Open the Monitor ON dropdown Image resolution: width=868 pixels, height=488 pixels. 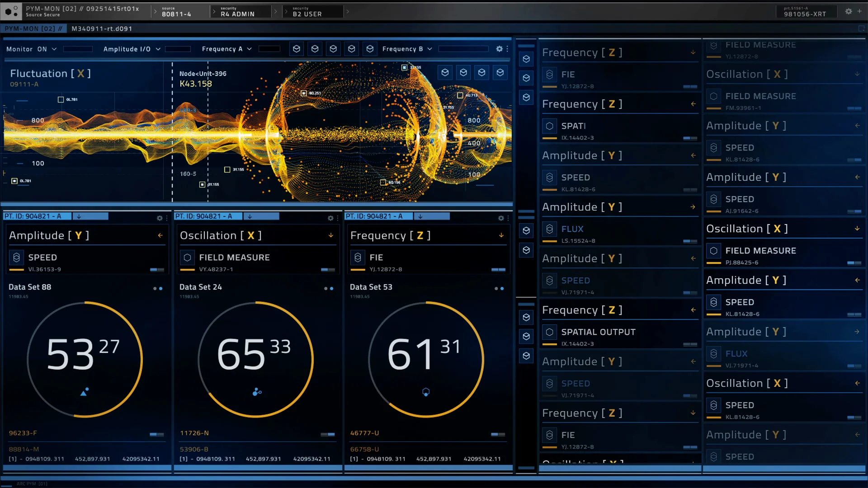(32, 49)
